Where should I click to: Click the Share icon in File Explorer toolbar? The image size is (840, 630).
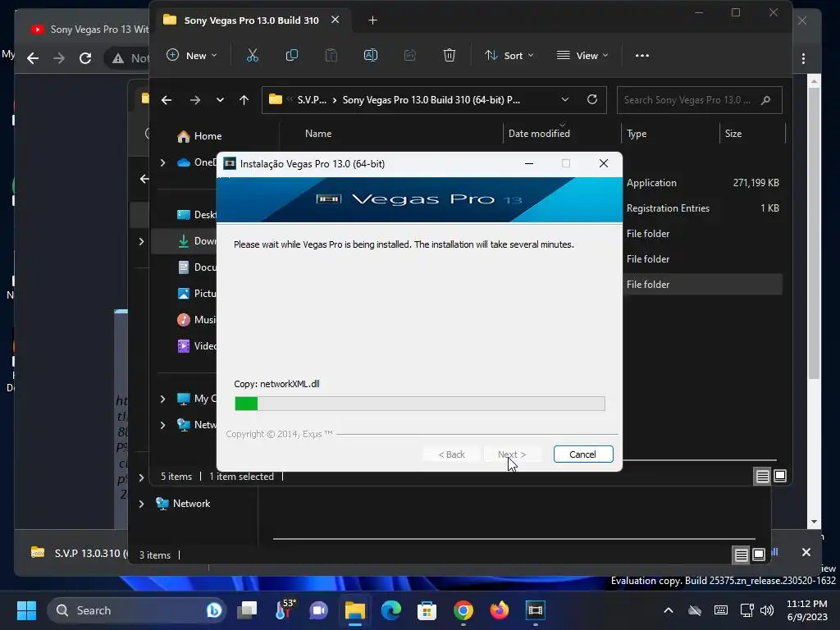(x=410, y=55)
